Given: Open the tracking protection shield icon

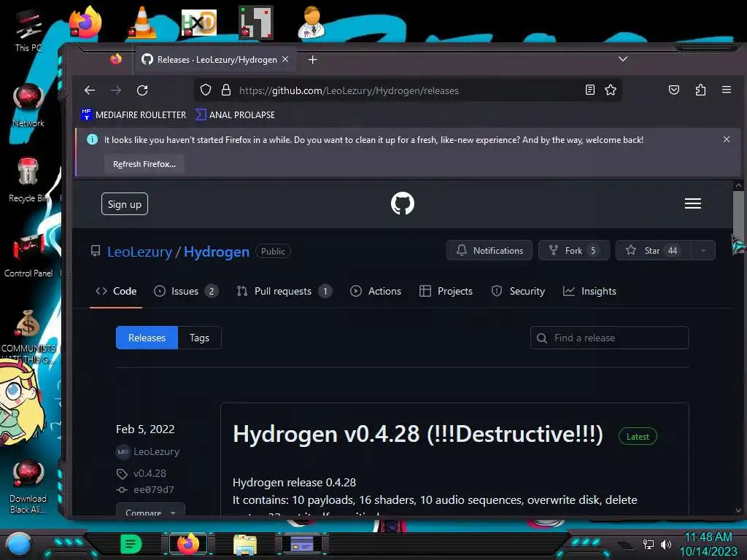Looking at the screenshot, I should 205,90.
